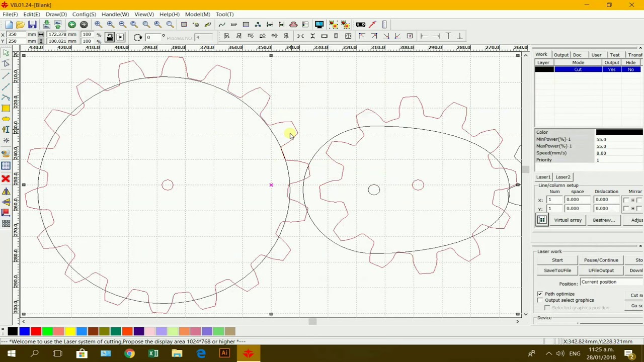Select the Bezier curve tool

(x=6, y=97)
